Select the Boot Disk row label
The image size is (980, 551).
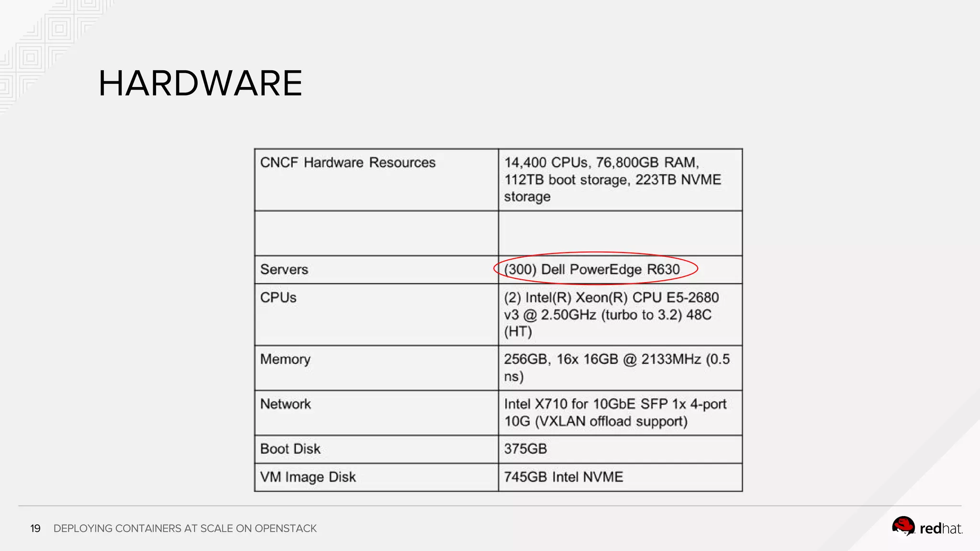coord(290,449)
